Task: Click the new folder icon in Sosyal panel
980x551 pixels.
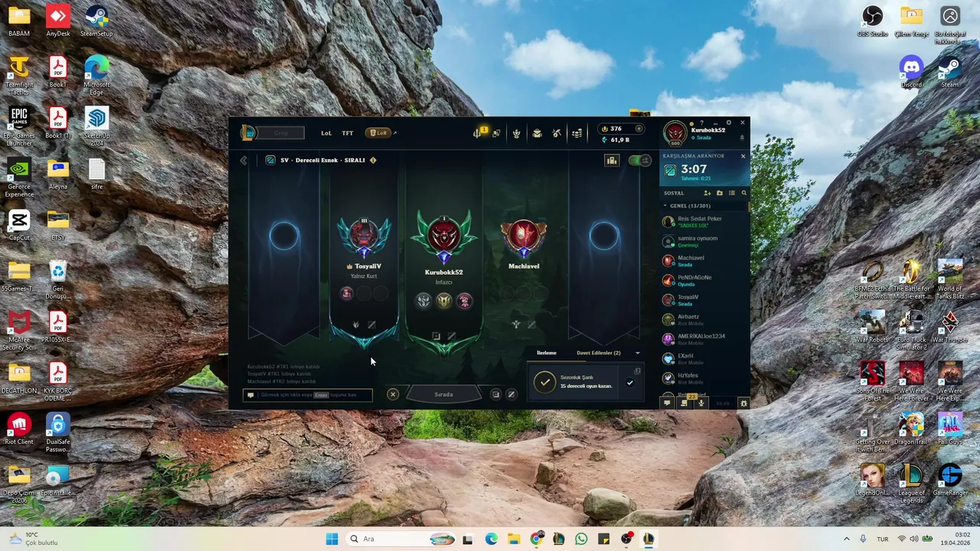Action: (x=719, y=193)
